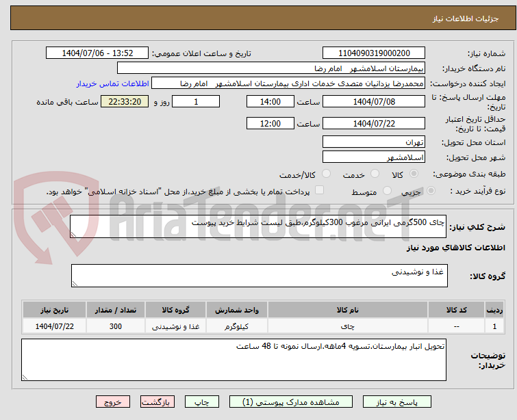This screenshot has width=517, height=420.
Task: Click the غذا و نوشیدنی table cell
Action: pos(175,326)
